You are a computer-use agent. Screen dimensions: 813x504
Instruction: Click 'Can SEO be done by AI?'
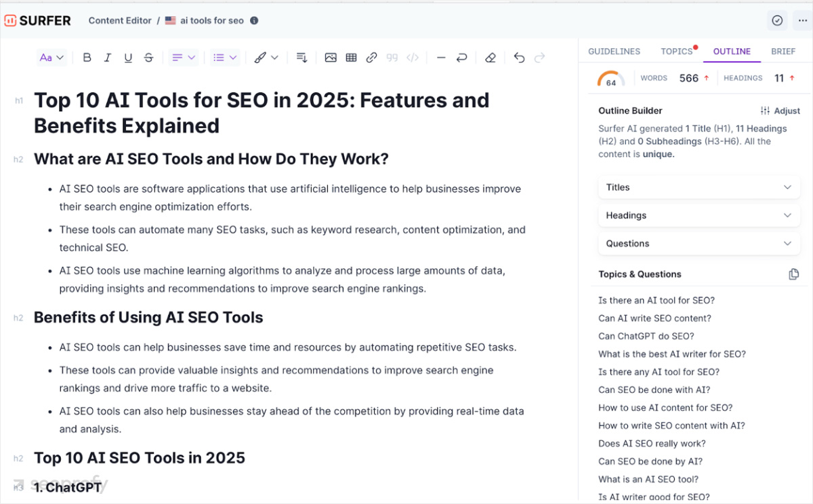[x=650, y=461]
